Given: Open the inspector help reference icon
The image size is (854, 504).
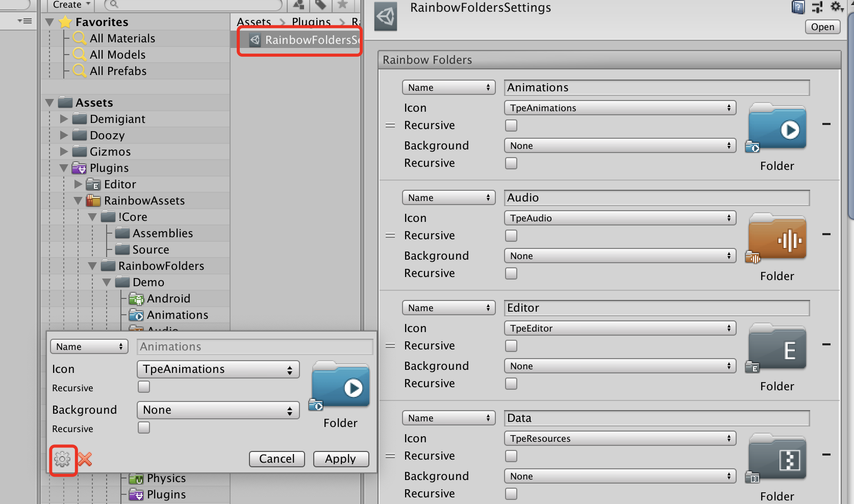Looking at the screenshot, I should [798, 7].
